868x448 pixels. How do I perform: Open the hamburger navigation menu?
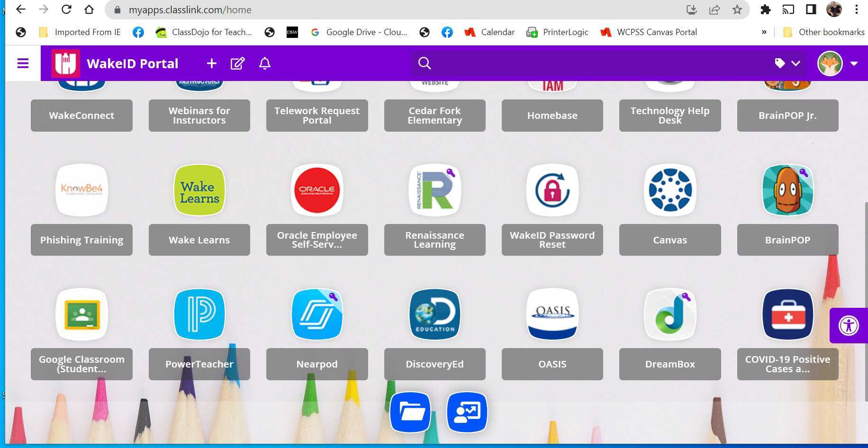[22, 63]
